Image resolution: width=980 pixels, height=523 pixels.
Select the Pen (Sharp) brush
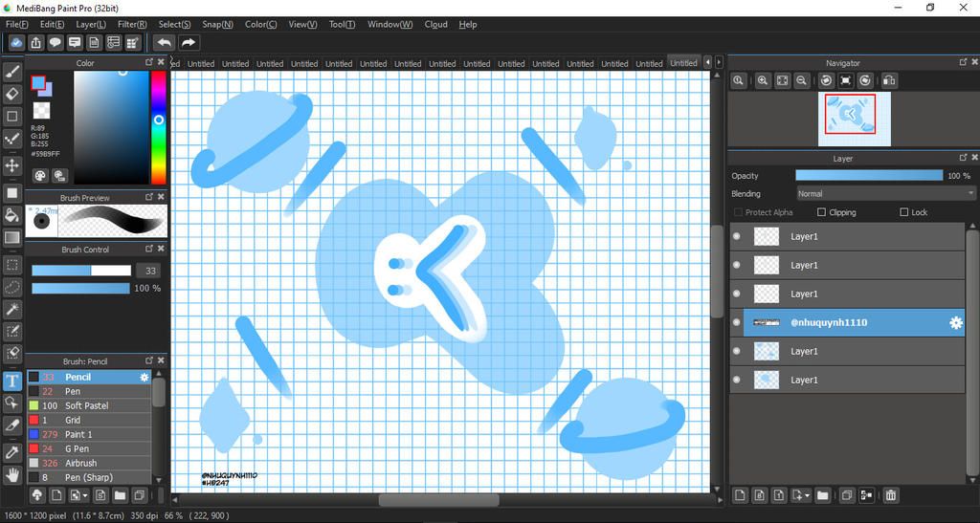89,477
